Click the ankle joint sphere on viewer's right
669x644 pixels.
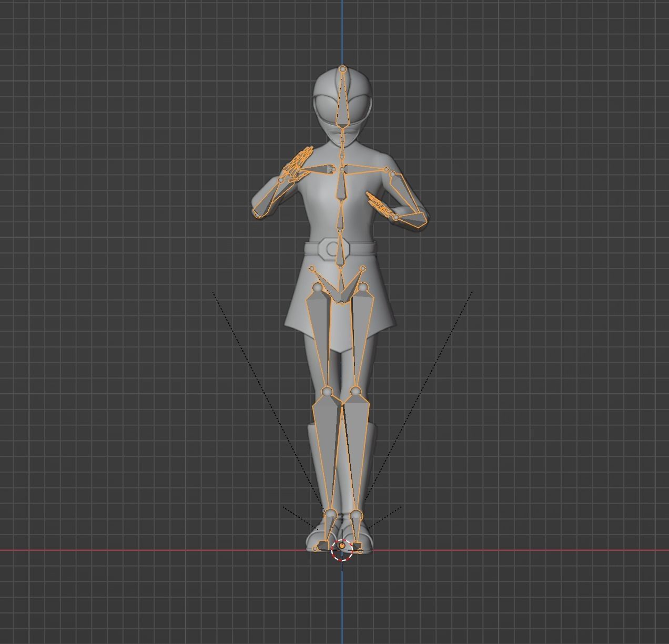(356, 514)
